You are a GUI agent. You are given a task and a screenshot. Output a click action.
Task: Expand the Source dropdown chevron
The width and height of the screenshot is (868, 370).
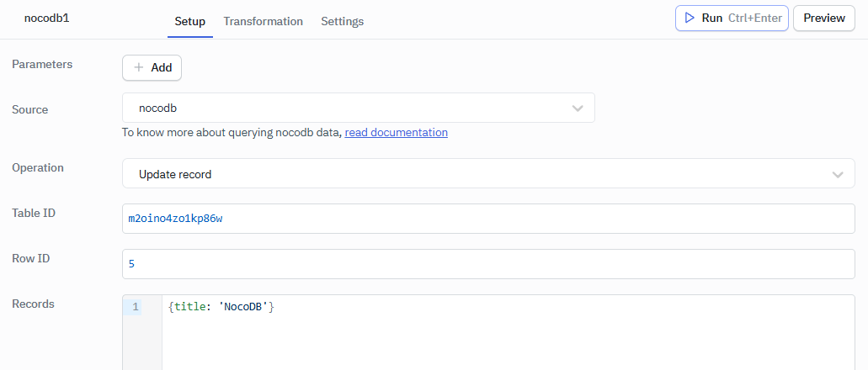coord(578,108)
